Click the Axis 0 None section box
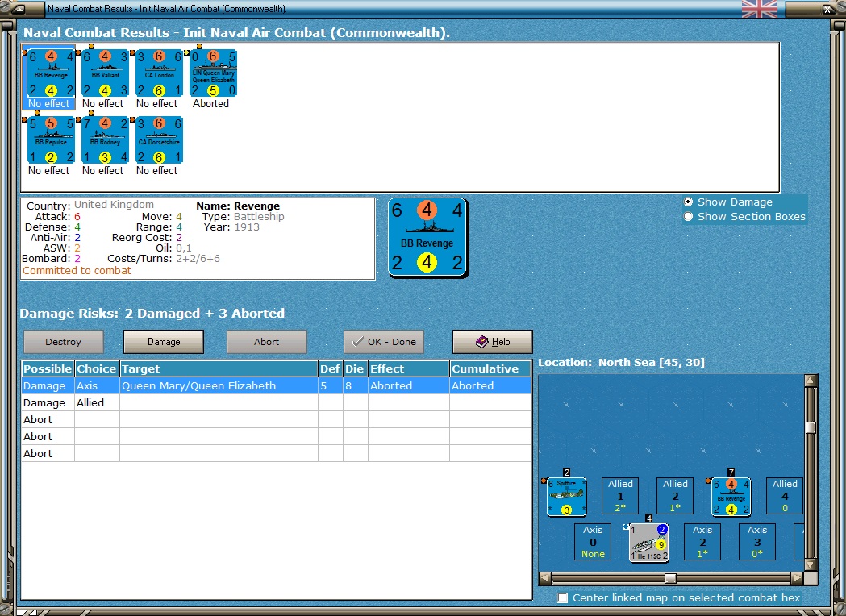 (593, 542)
